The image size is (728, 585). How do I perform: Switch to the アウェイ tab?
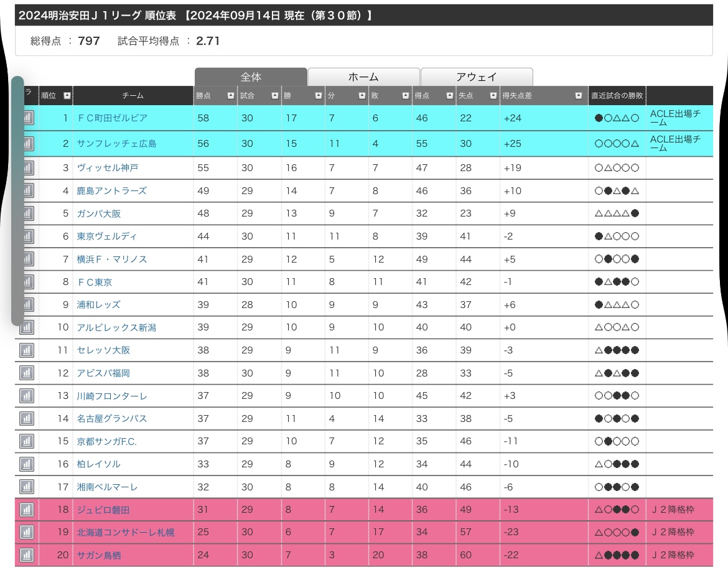[x=477, y=77]
